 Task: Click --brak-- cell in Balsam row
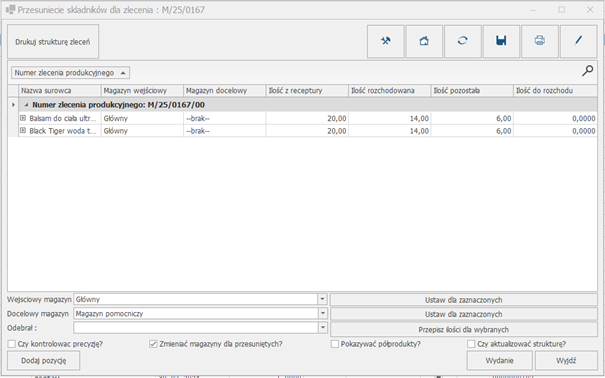pos(225,118)
